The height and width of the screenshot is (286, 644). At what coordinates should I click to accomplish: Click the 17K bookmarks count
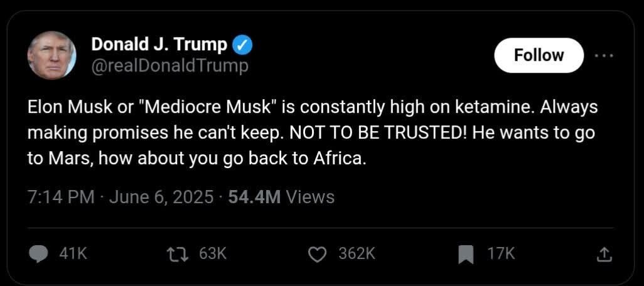pos(501,255)
